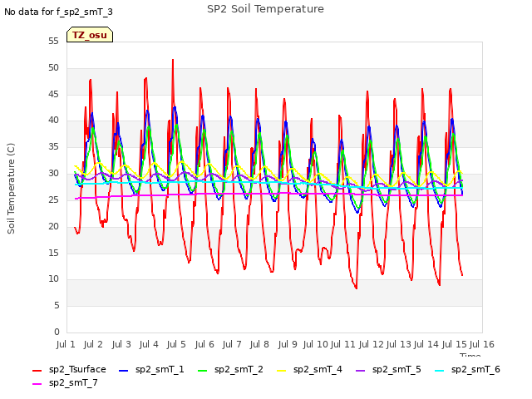Screen dimensions: 532x399
Task: Click the 5 y-axis tick label
Action: coord(57,306)
